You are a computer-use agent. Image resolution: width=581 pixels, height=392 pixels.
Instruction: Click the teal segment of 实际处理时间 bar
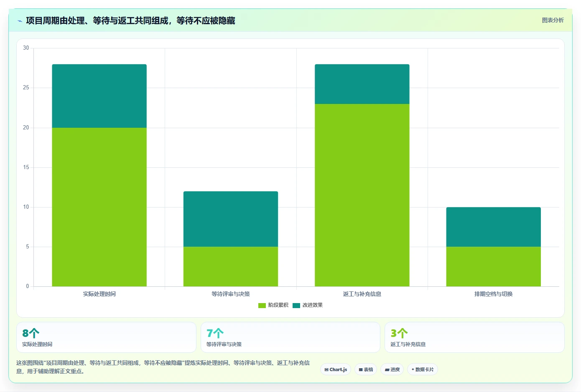tap(99, 96)
